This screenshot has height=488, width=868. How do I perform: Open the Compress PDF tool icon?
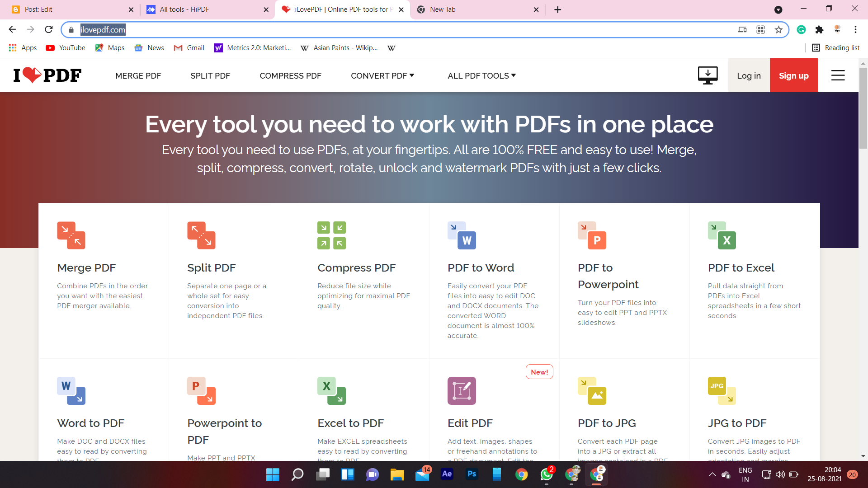(331, 235)
